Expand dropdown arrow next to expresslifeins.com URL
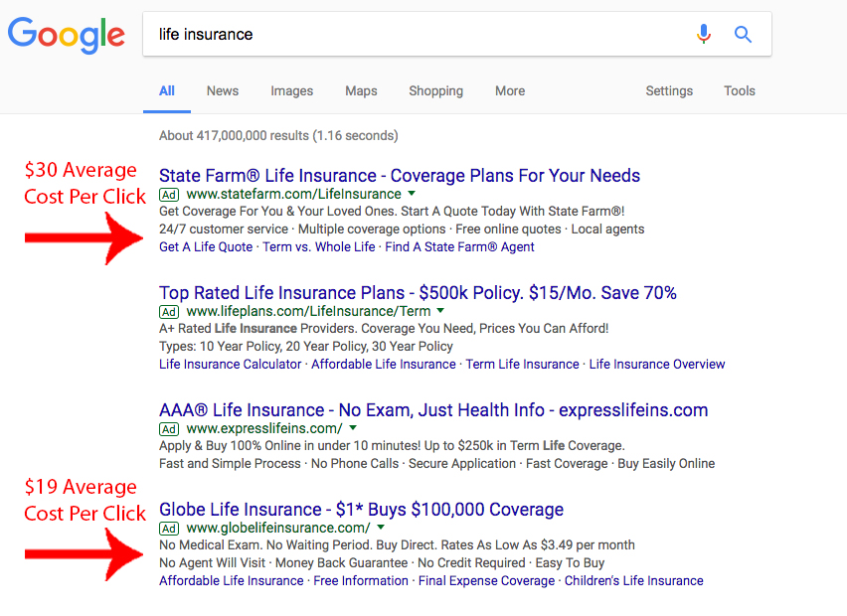 353,427
